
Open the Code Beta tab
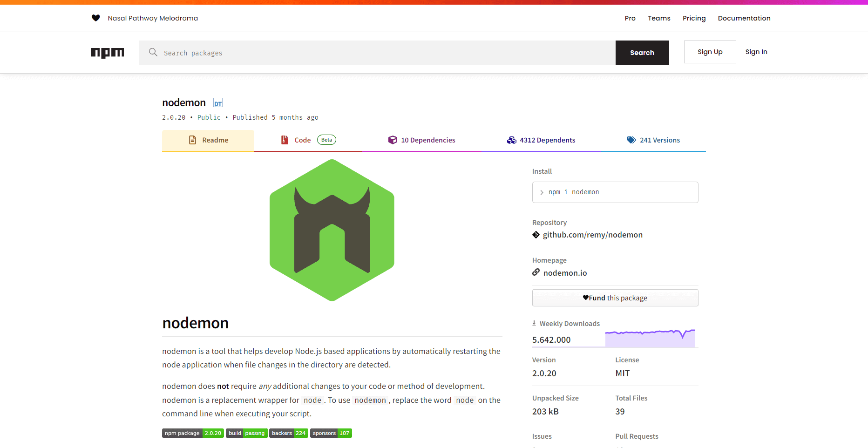pos(308,140)
